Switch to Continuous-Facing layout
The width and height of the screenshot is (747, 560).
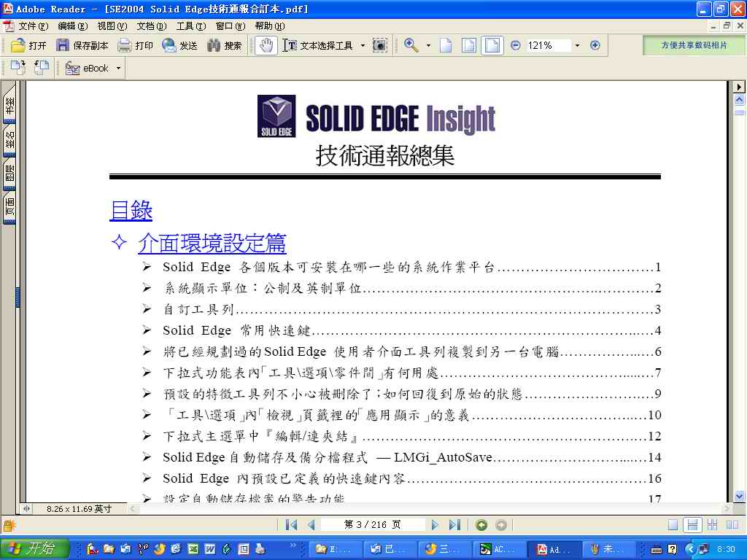click(712, 525)
